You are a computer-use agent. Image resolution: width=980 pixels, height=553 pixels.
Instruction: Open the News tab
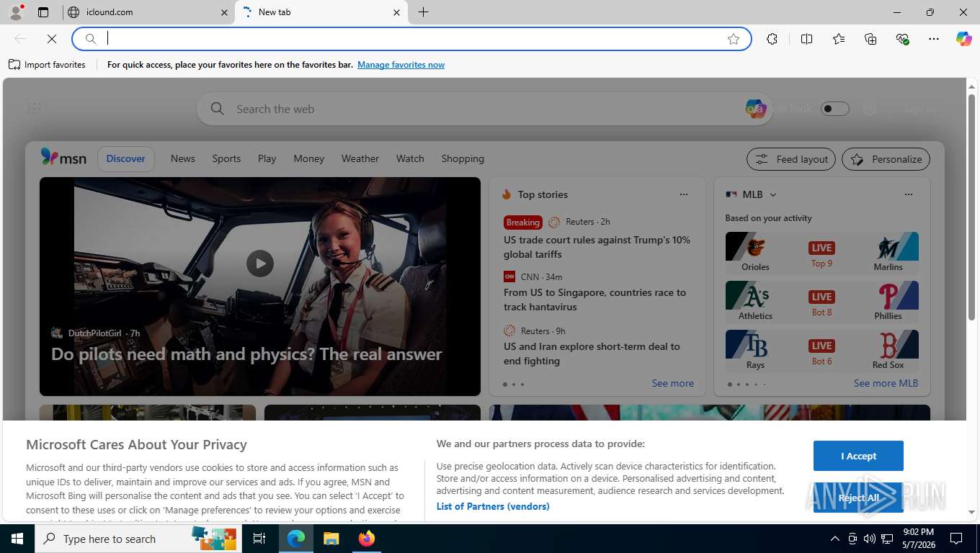click(x=183, y=158)
